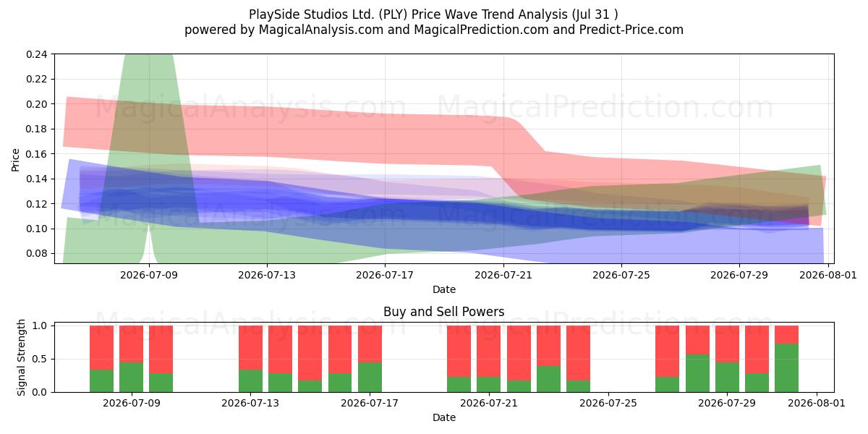Click the 2026-07-17 tick on the bar chart
The image size is (868, 434).
tap(370, 403)
